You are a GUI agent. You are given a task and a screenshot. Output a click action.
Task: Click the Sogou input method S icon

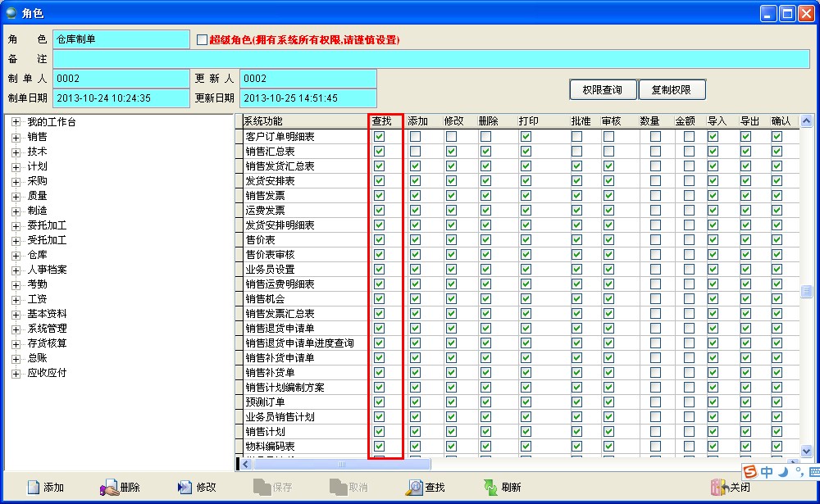(x=749, y=472)
